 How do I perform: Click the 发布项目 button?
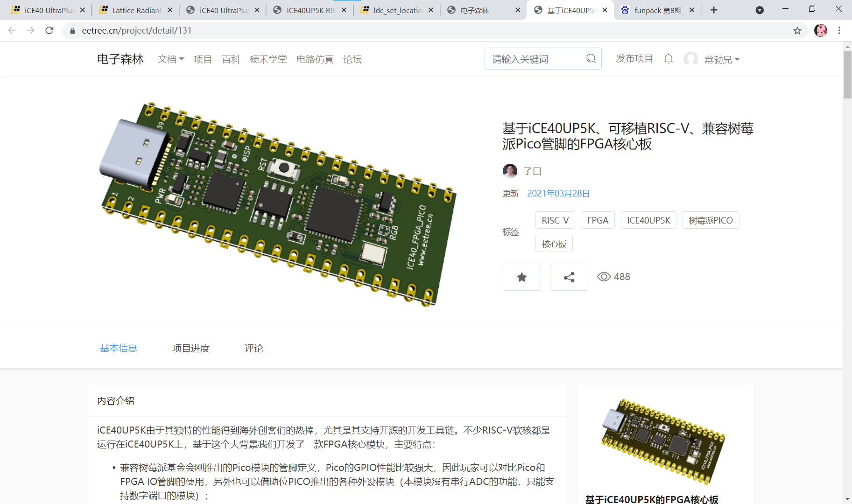coord(634,58)
